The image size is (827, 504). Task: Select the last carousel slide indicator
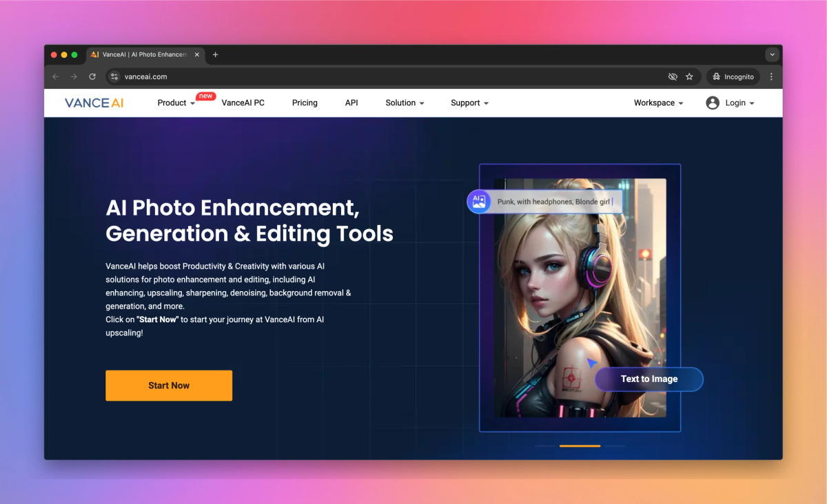coord(615,445)
